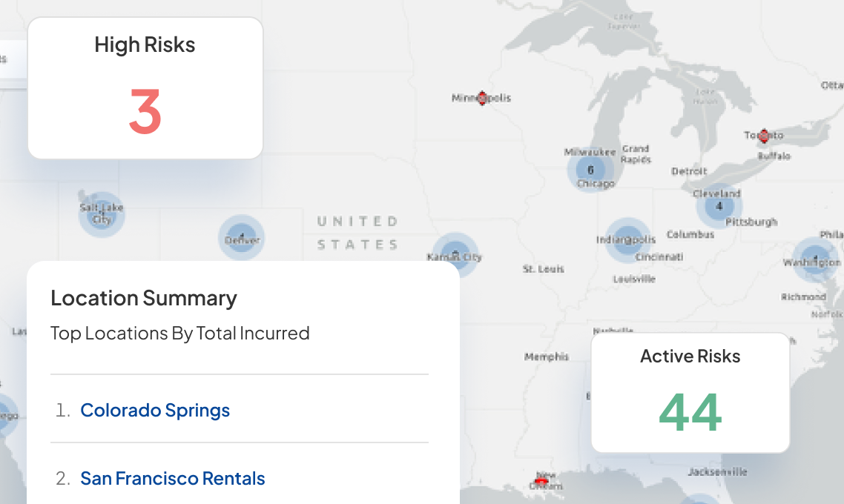Click the Denver blue cluster marker

point(242,237)
